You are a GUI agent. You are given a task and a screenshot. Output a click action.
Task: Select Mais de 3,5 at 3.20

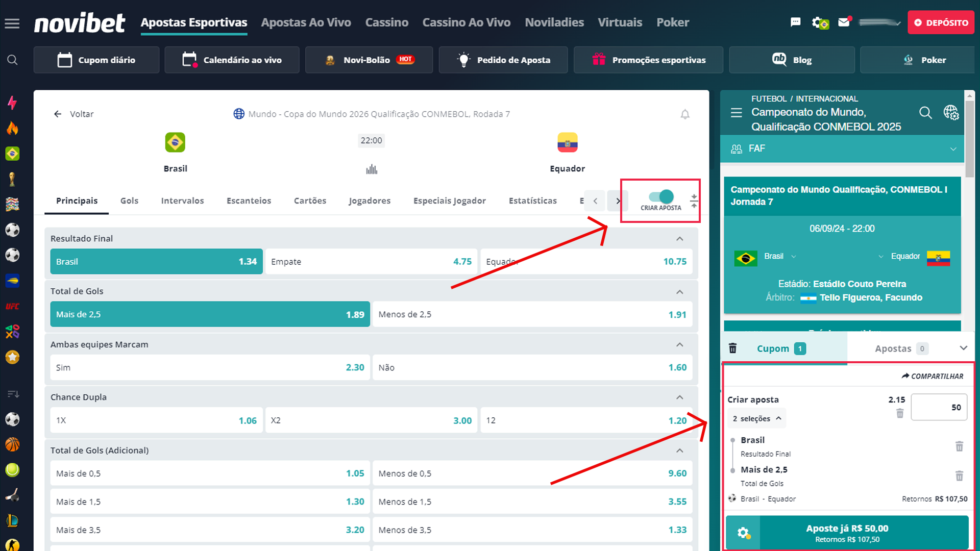click(210, 530)
